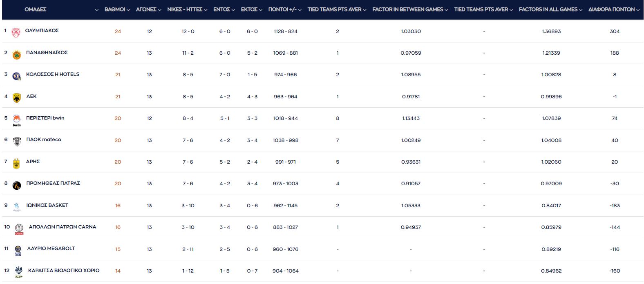Click the ΠΑΟΚ mateco team logo

[17, 142]
